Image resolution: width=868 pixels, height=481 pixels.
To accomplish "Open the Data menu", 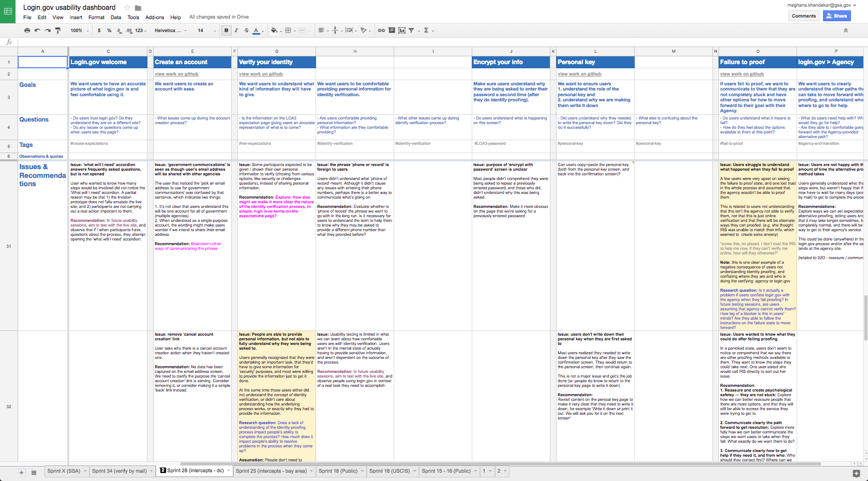I will pyautogui.click(x=116, y=17).
